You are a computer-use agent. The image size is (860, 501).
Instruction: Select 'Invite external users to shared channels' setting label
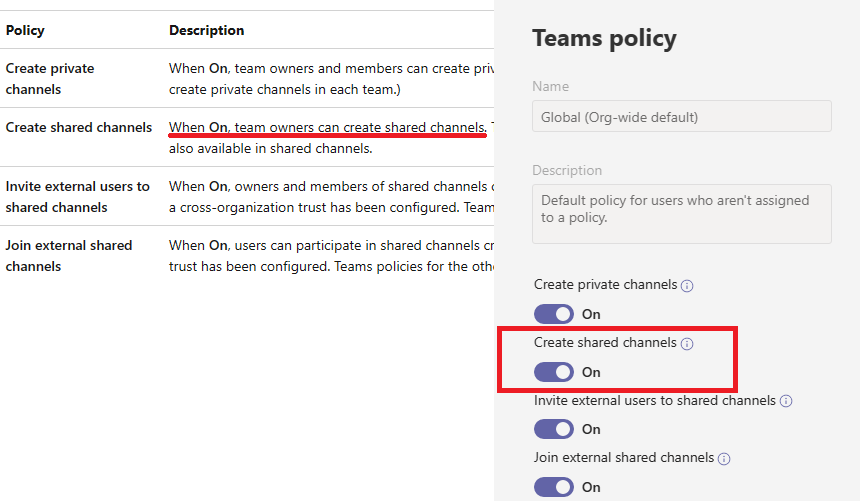click(655, 400)
